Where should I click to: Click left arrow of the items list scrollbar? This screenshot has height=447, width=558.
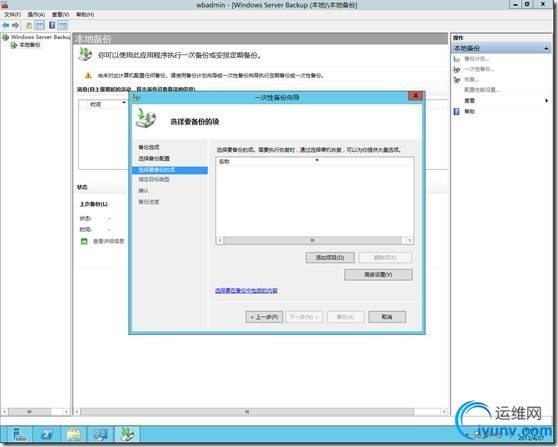pyautogui.click(x=220, y=241)
